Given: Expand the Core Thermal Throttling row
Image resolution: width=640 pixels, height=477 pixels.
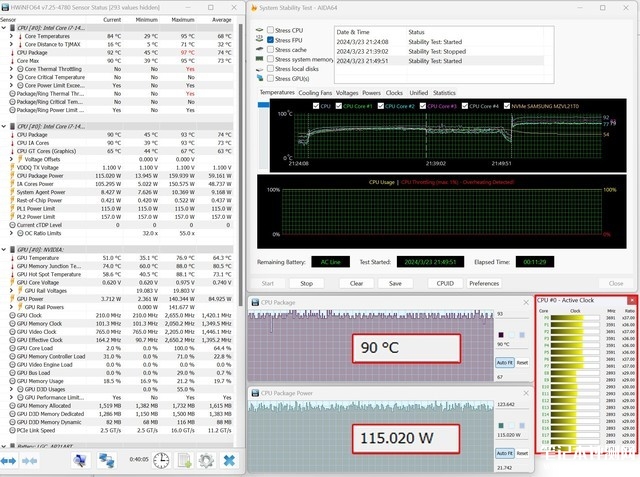Looking at the screenshot, I should point(11,69).
